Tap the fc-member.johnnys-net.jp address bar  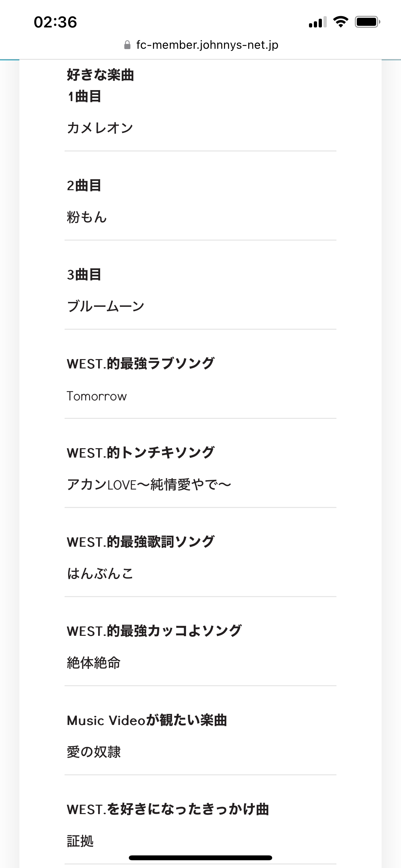pos(207,45)
